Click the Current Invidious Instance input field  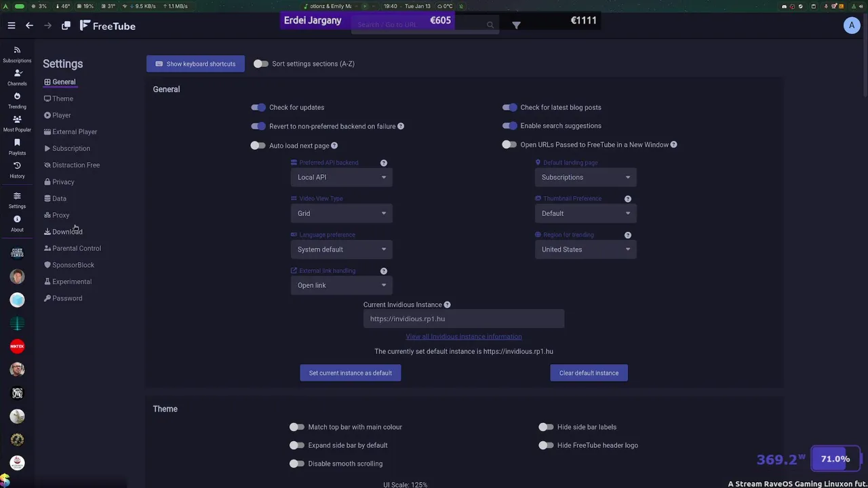coord(464,319)
